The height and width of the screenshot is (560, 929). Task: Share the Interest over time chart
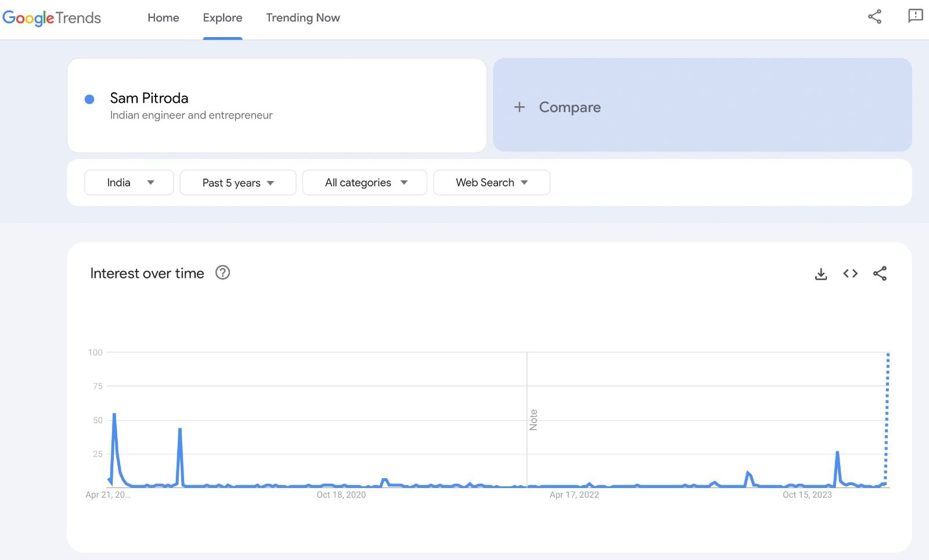[880, 273]
